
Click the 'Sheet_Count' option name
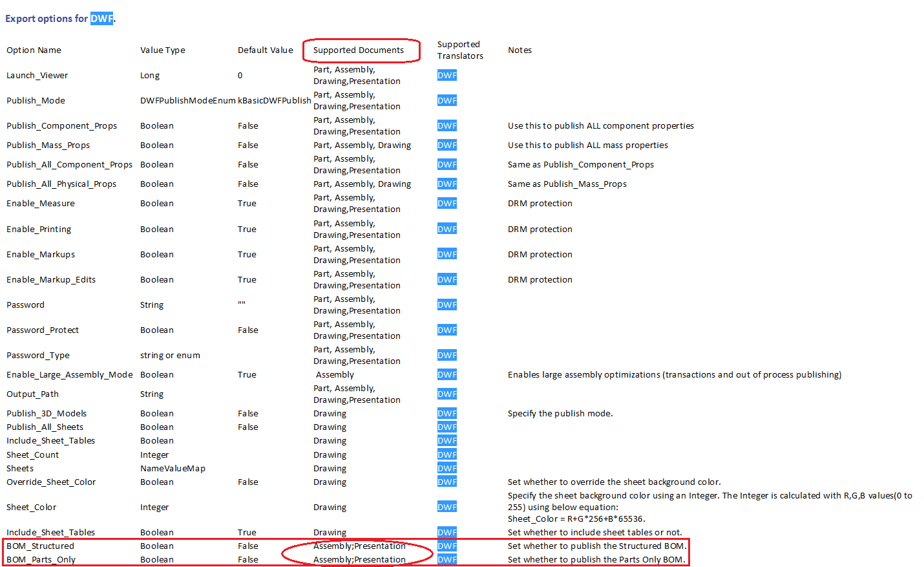(32, 455)
